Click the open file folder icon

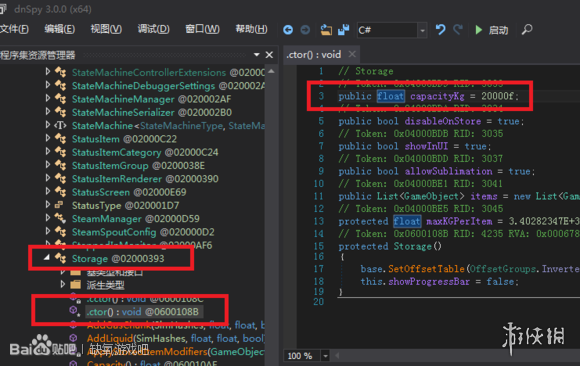point(326,30)
